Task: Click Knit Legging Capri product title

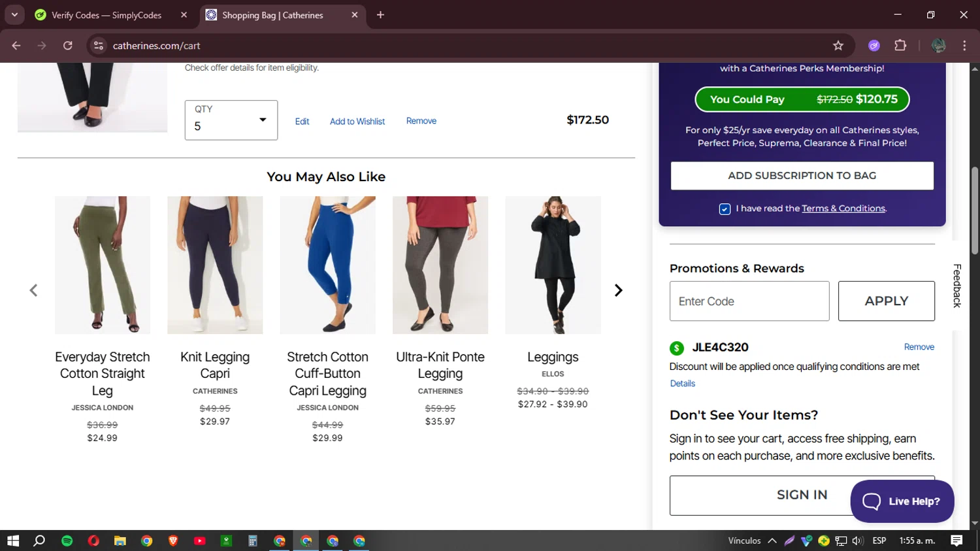Action: pos(215,365)
